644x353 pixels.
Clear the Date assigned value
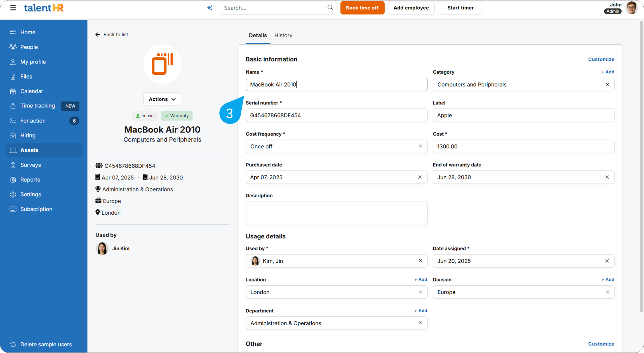(607, 261)
